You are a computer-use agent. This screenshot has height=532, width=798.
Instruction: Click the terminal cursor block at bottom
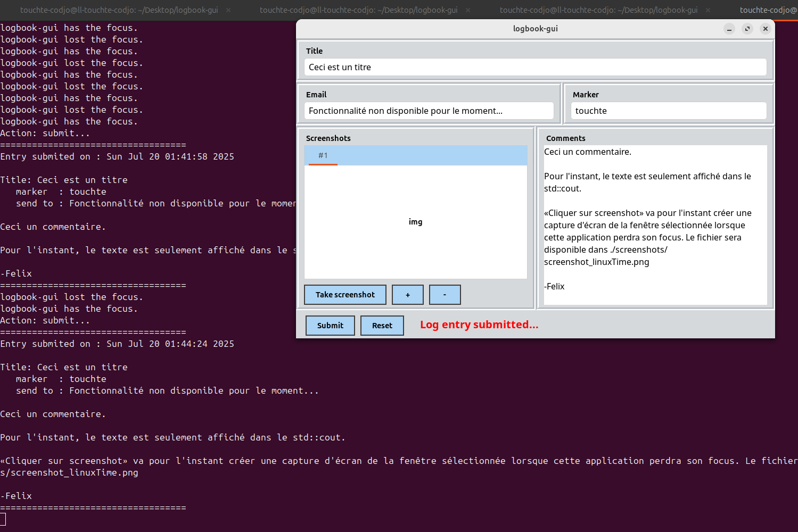click(3, 519)
